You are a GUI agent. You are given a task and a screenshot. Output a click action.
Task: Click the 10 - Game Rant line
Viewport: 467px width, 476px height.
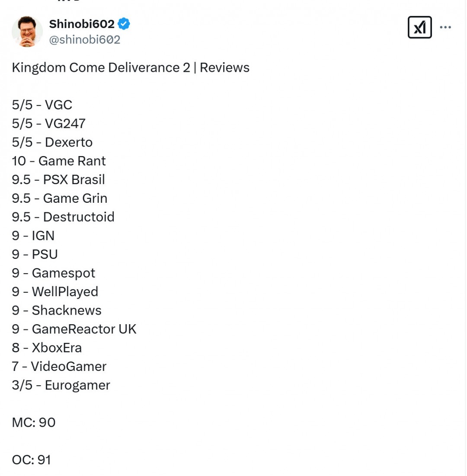59,161
